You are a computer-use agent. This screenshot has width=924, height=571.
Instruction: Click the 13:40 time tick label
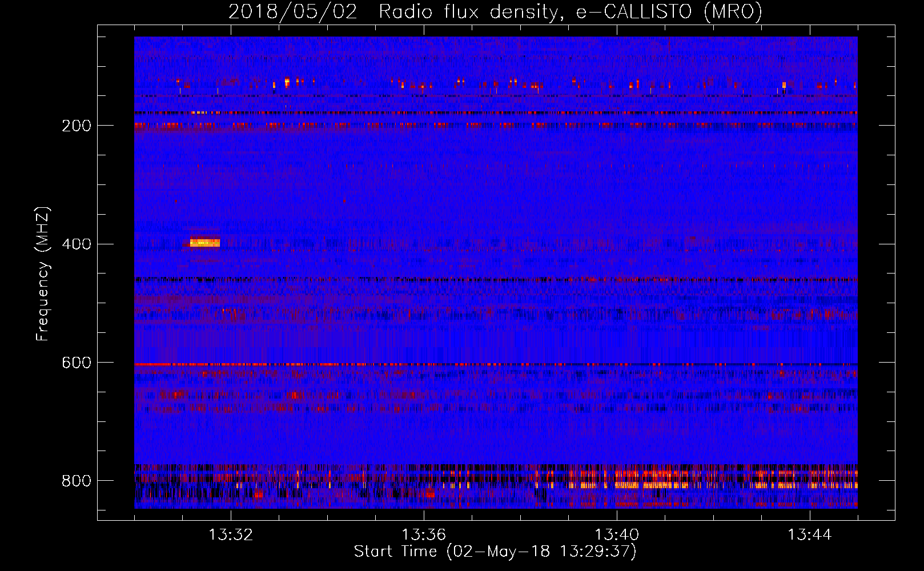click(617, 535)
